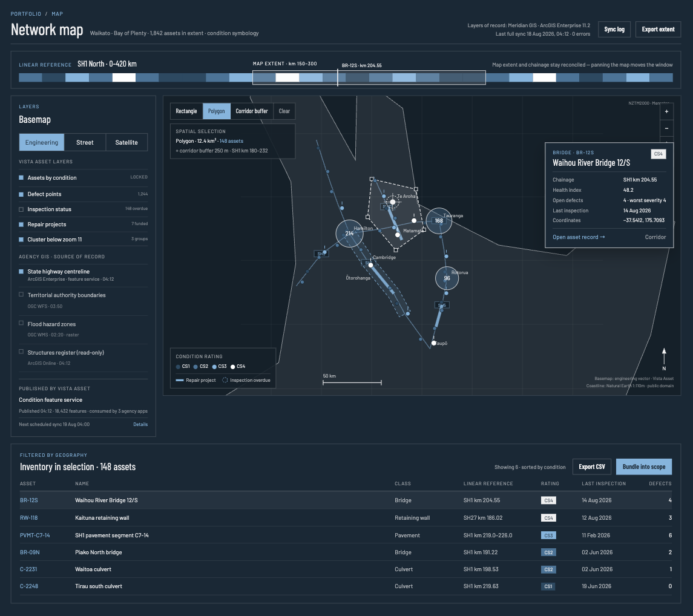Enable Territorial authority boundaries layer
Screen dimensions: 693x616
(x=21, y=294)
